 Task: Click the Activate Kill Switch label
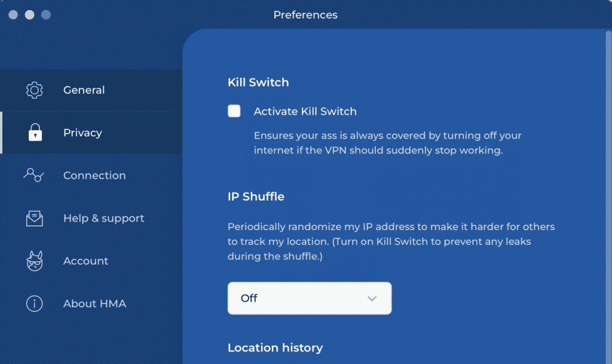coord(305,112)
